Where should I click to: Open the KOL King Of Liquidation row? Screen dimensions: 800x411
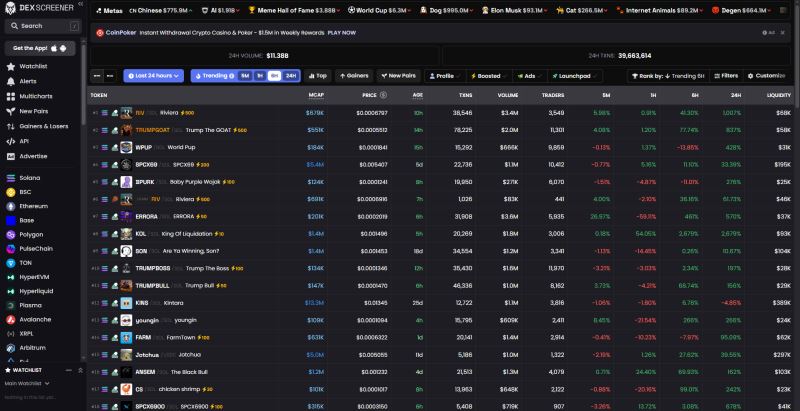pos(440,234)
